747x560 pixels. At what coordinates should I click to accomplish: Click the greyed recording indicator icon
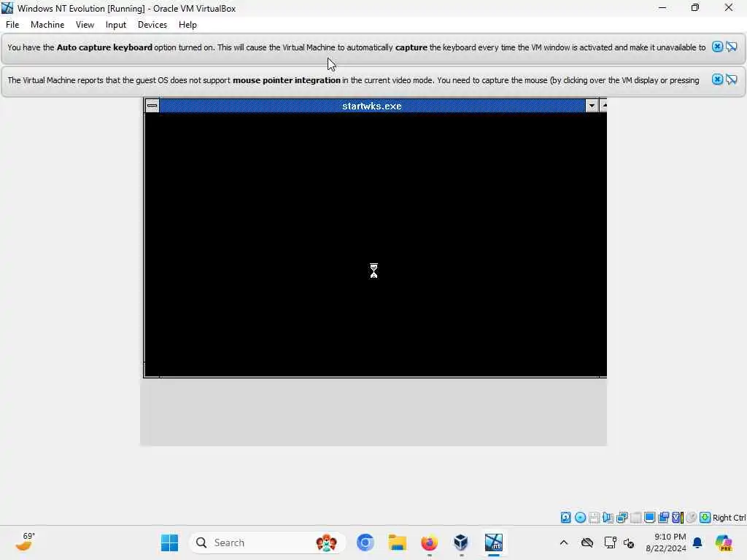(x=692, y=517)
